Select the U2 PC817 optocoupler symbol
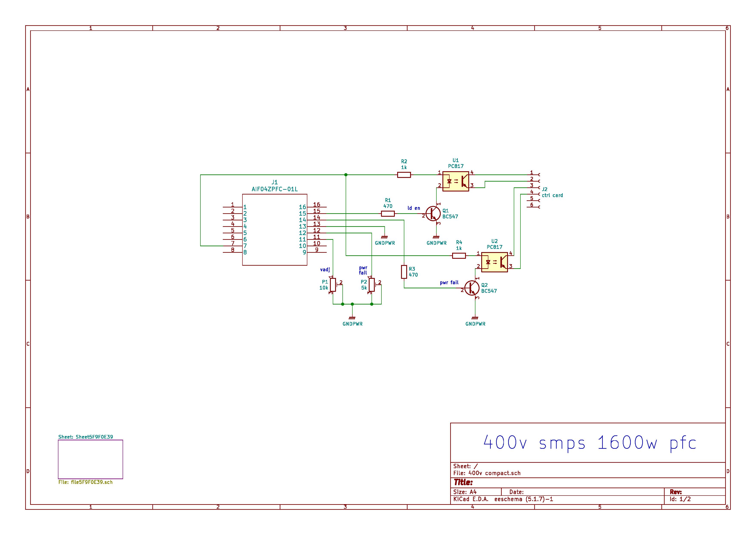 click(494, 262)
